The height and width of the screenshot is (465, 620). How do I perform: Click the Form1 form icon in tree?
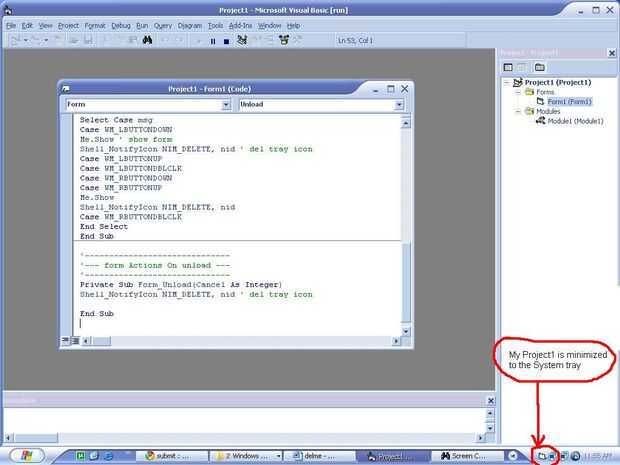pyautogui.click(x=541, y=101)
